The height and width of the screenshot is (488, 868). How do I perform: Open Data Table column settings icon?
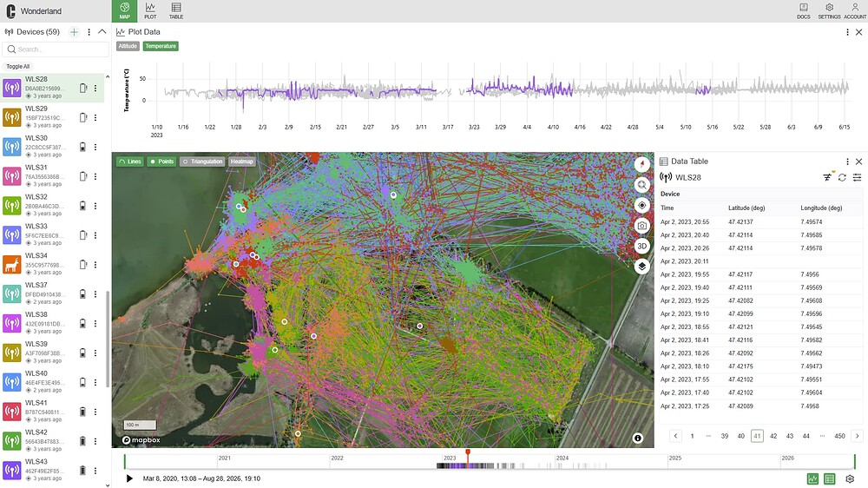[x=857, y=177]
